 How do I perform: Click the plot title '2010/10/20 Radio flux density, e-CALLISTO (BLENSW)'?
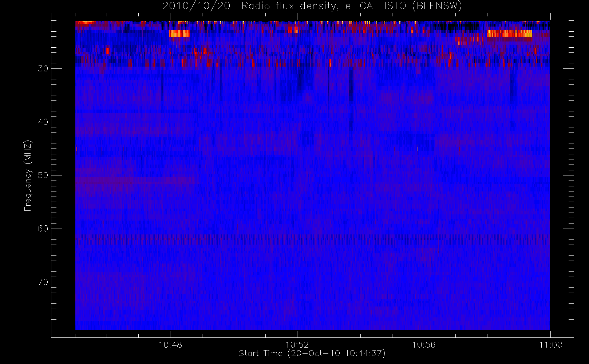(x=312, y=6)
